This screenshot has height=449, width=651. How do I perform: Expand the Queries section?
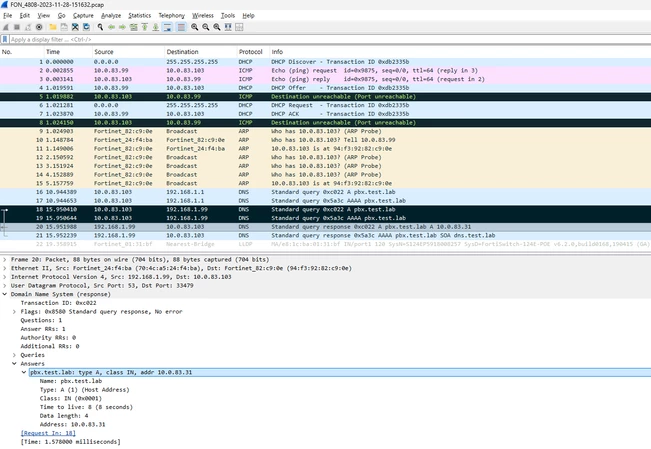pyautogui.click(x=14, y=355)
